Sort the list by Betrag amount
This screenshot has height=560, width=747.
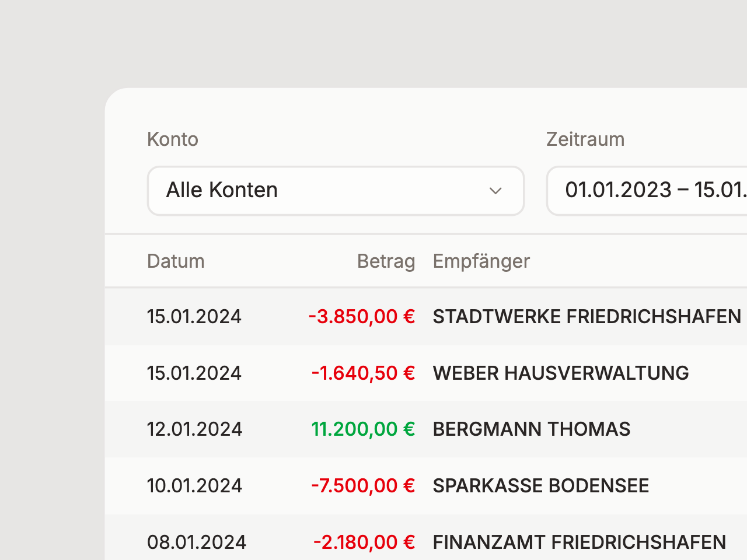386,261
